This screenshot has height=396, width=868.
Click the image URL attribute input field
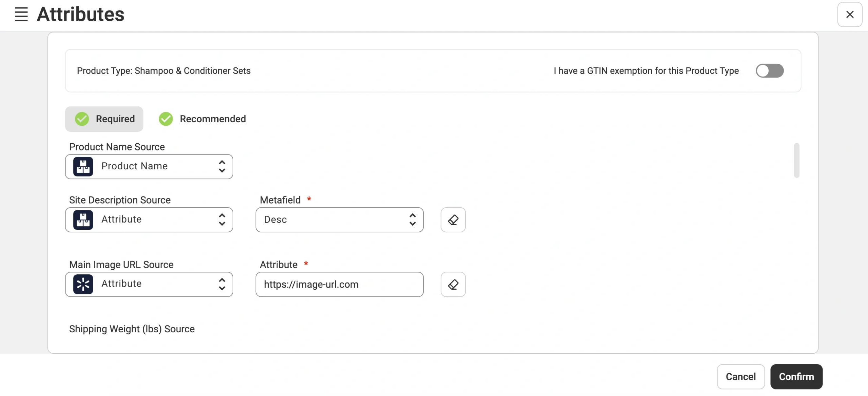tap(339, 285)
